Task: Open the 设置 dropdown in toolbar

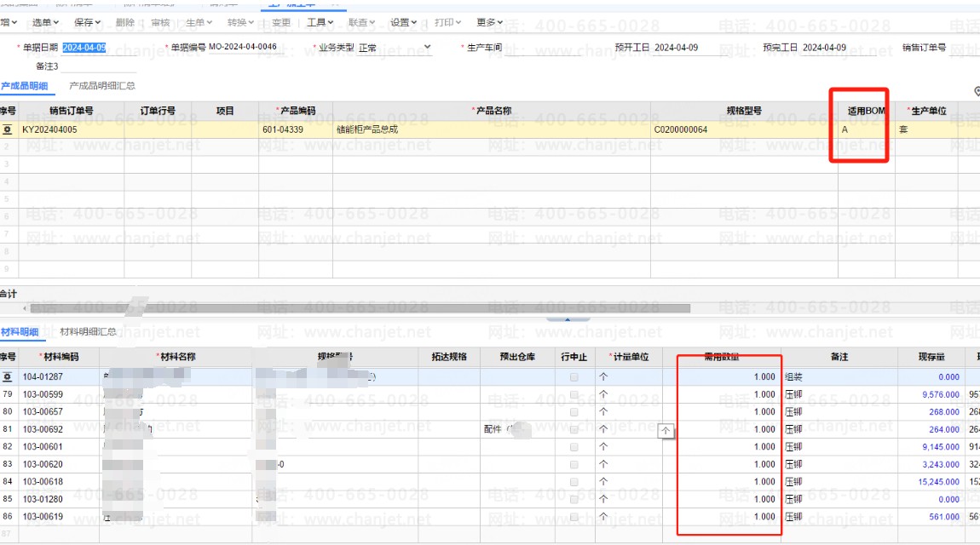Action: tap(403, 22)
